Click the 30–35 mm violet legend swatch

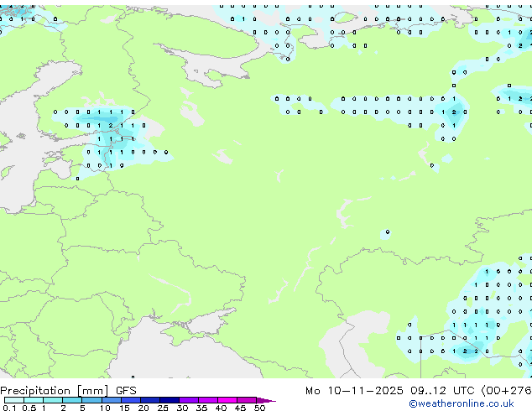(x=189, y=400)
